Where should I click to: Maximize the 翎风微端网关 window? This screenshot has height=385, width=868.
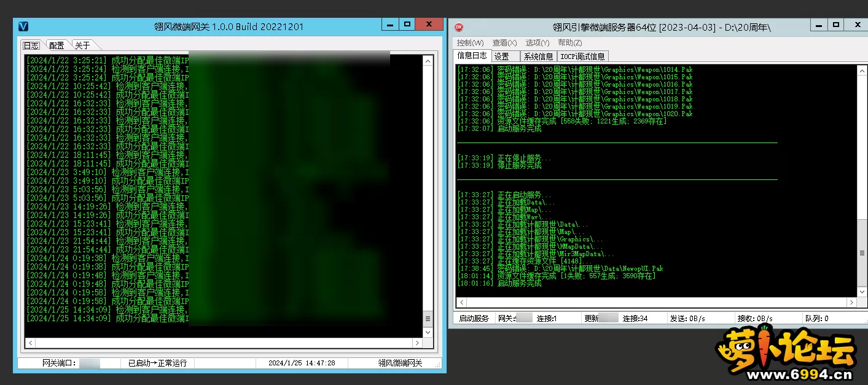(406, 25)
